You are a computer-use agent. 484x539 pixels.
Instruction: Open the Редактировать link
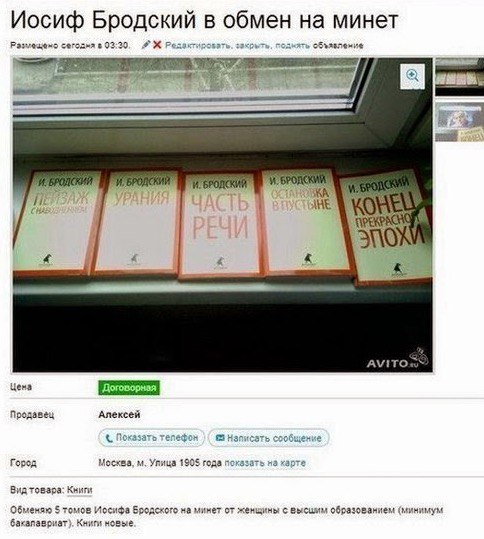pyautogui.click(x=197, y=45)
